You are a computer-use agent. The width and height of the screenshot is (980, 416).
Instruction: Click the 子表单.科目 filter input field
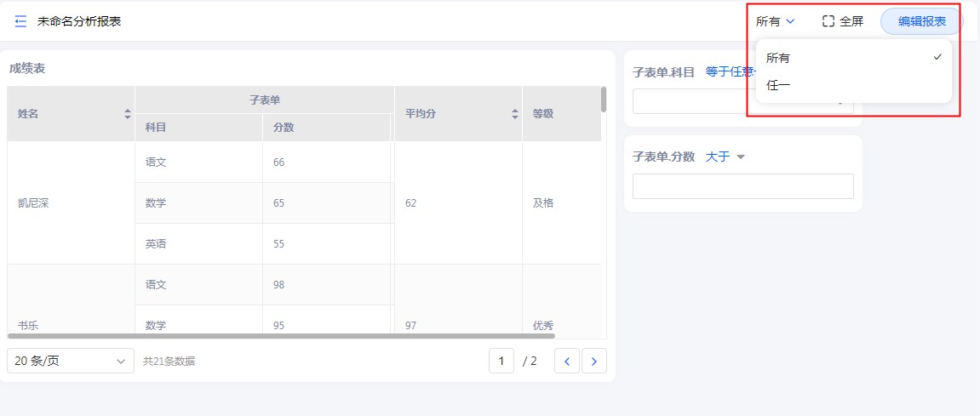tap(690, 101)
